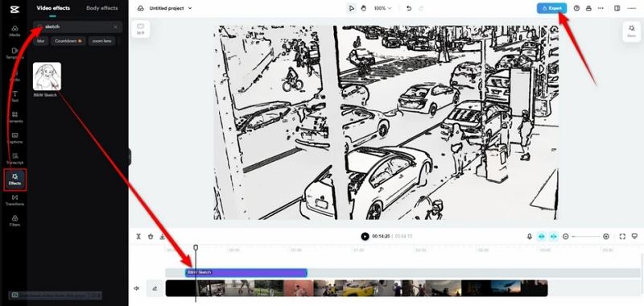Open the Elements sidebar section

14,117
